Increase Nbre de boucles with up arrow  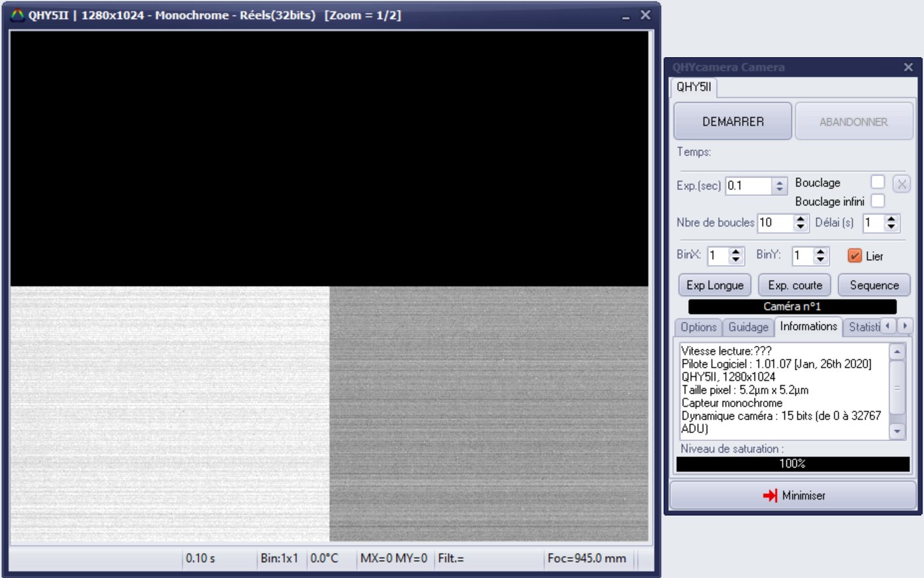point(800,219)
